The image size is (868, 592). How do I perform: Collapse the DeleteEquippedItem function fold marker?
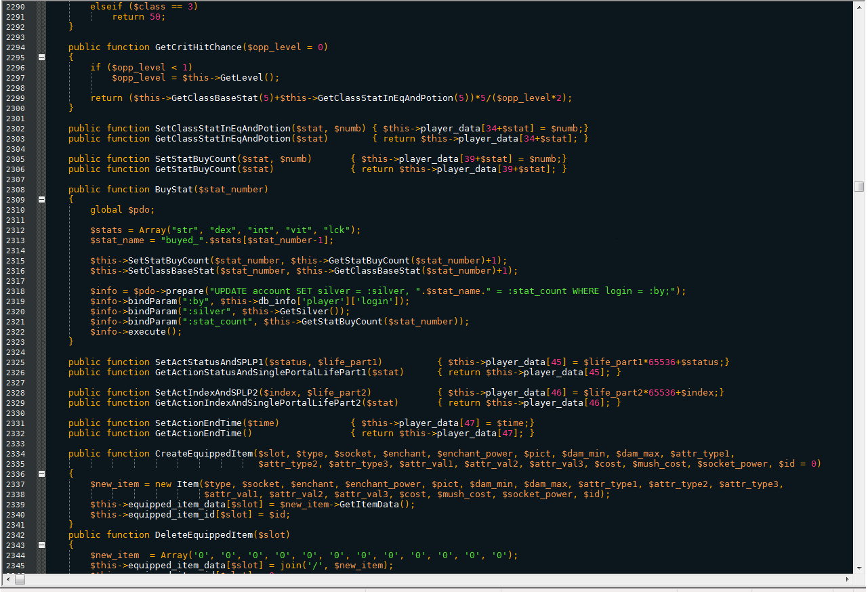click(x=42, y=545)
